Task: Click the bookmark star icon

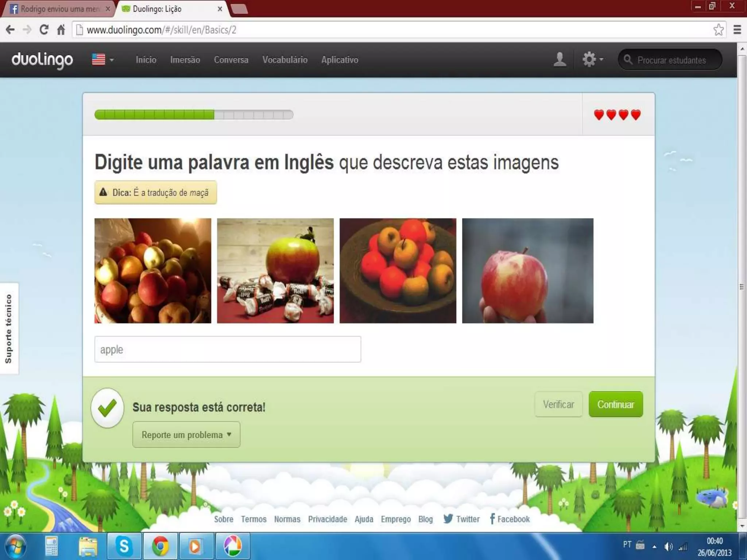Action: tap(718, 30)
